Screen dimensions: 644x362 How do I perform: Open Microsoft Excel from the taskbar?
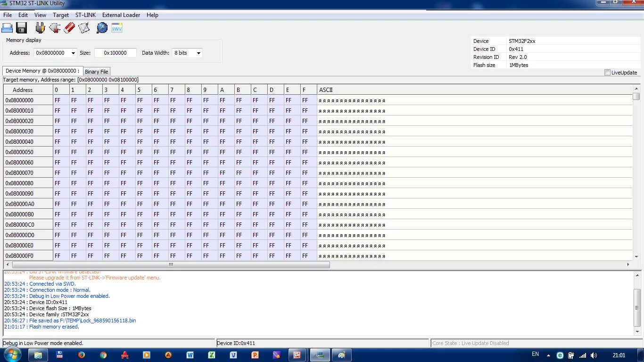click(x=212, y=355)
